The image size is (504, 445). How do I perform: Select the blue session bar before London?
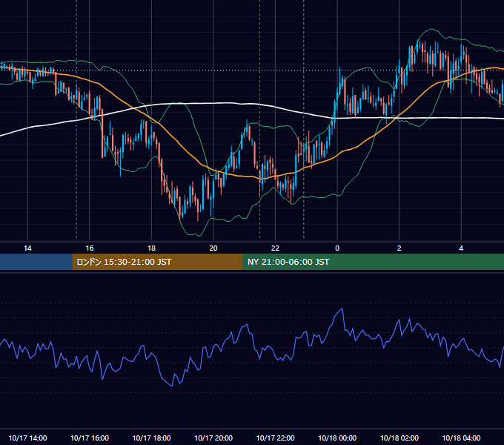click(36, 262)
